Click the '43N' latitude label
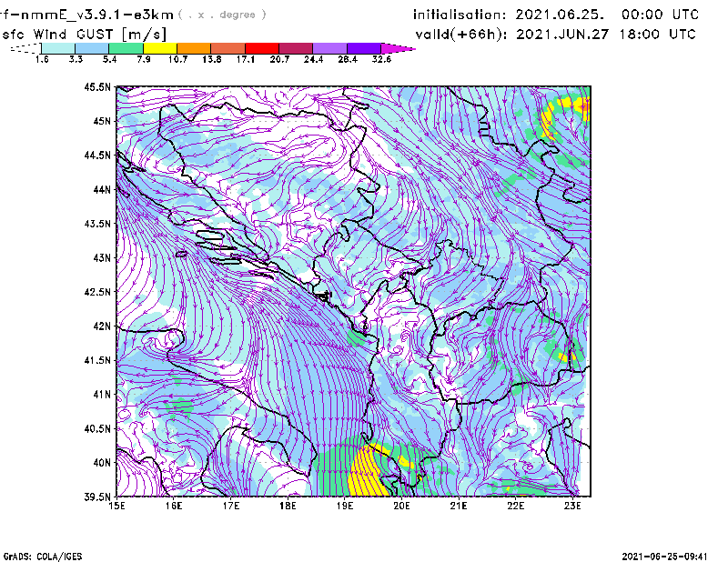728x562 pixels. tap(102, 257)
